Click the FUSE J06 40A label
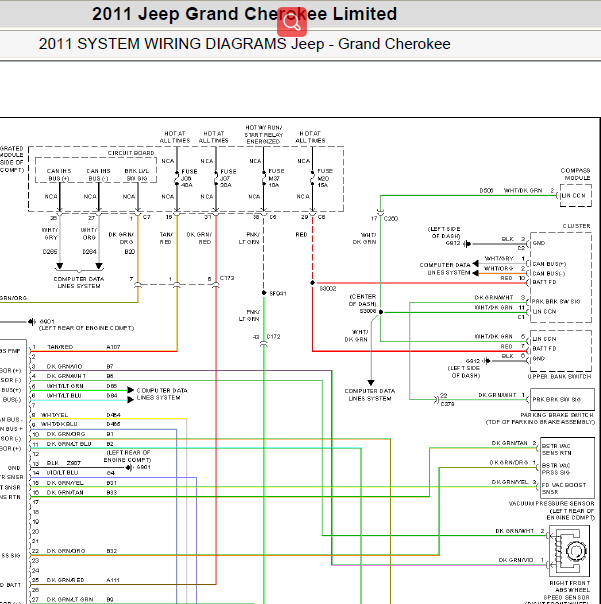Viewport: 601px width, 604px height. click(x=189, y=178)
